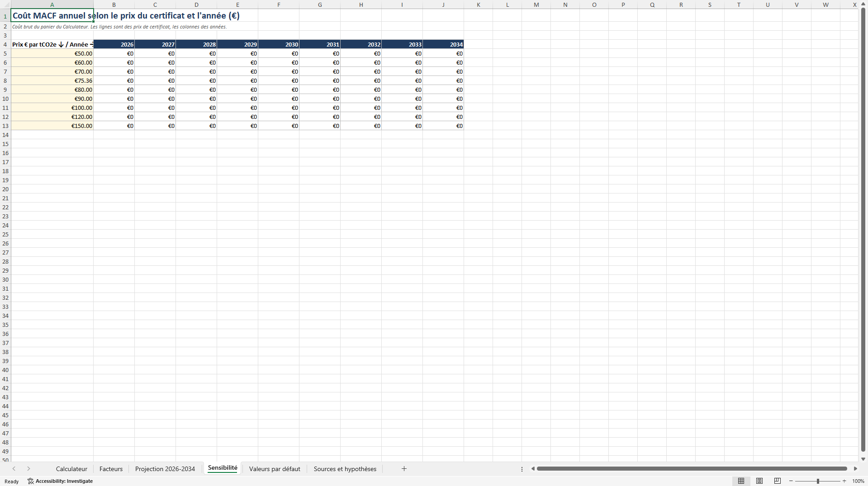Select the 2026 year header cell
Screen dimensions: 868x486
(x=114, y=44)
